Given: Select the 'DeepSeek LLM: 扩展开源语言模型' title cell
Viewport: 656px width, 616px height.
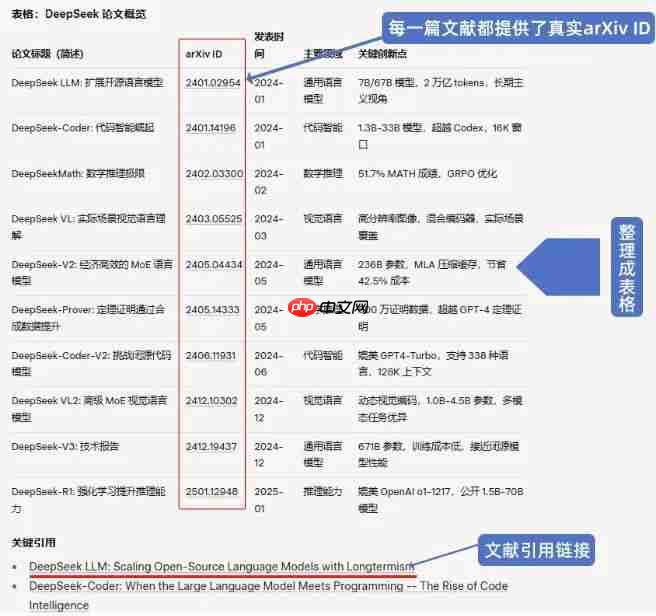Looking at the screenshot, I should point(87,83).
